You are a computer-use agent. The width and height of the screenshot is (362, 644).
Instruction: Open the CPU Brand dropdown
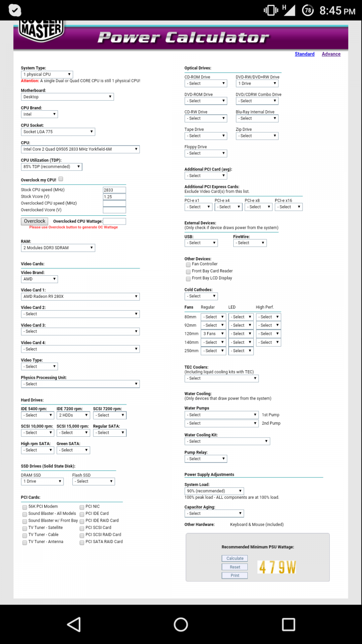(x=39, y=114)
